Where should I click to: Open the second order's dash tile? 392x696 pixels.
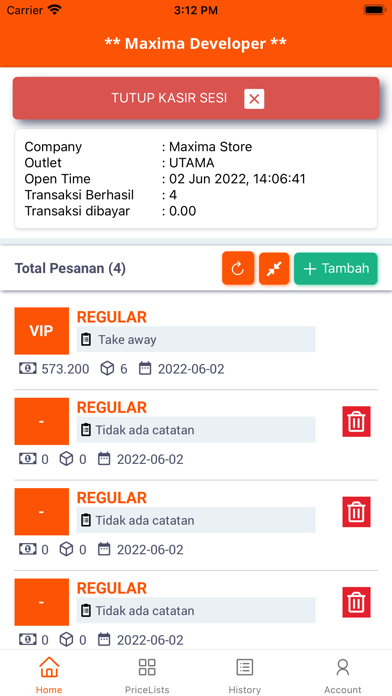[42, 421]
